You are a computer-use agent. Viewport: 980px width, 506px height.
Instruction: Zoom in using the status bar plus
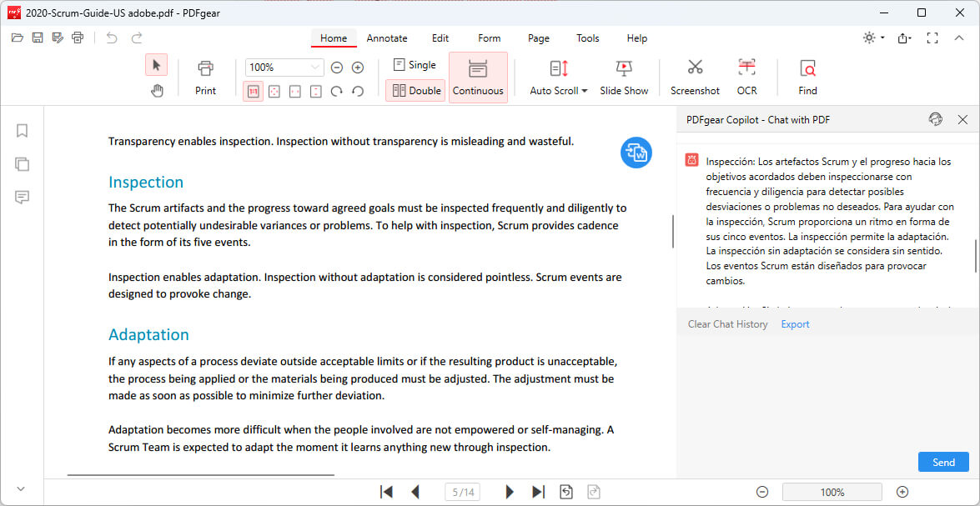902,493
